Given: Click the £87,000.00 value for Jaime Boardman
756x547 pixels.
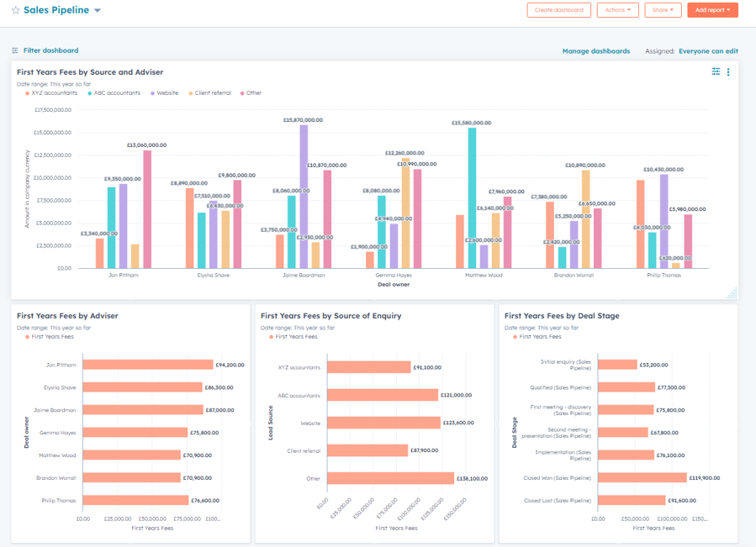Looking at the screenshot, I should [x=219, y=410].
